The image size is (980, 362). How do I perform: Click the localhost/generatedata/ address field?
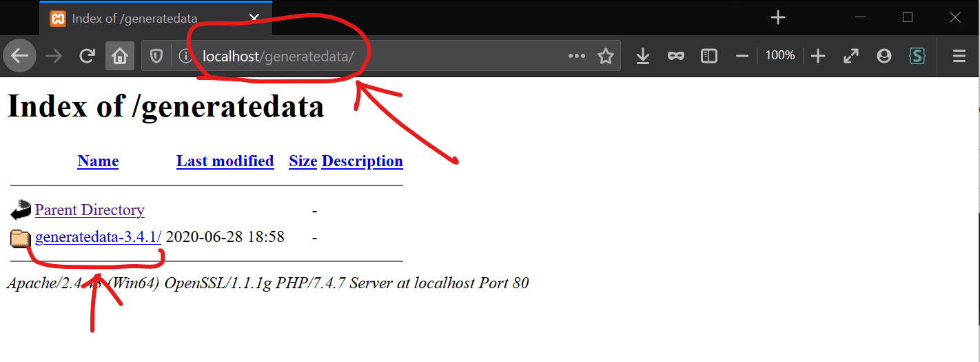tap(380, 56)
